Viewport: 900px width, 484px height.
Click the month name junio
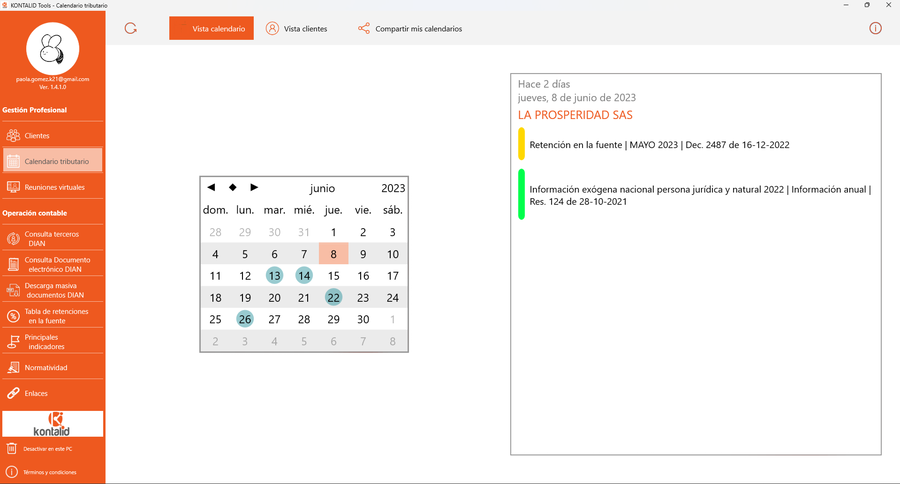coord(323,188)
